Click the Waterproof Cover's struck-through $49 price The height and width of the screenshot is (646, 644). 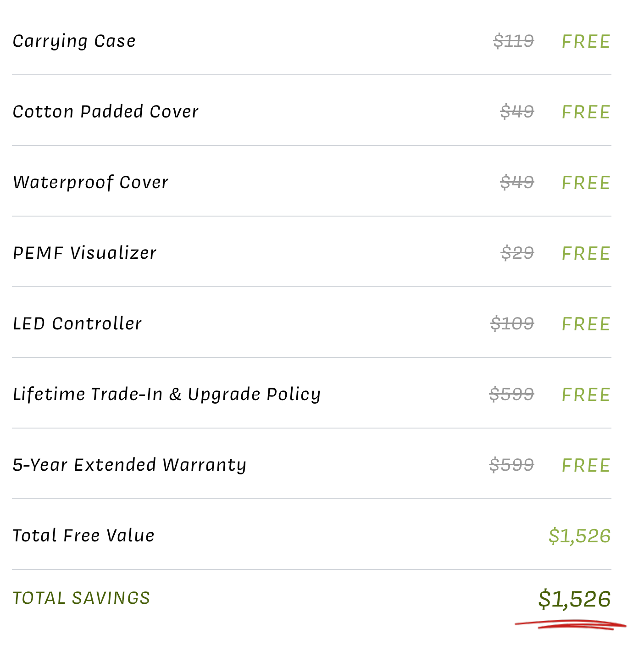517,183
